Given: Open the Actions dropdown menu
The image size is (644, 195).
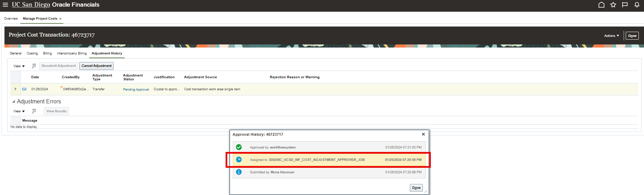Looking at the screenshot, I should [611, 36].
